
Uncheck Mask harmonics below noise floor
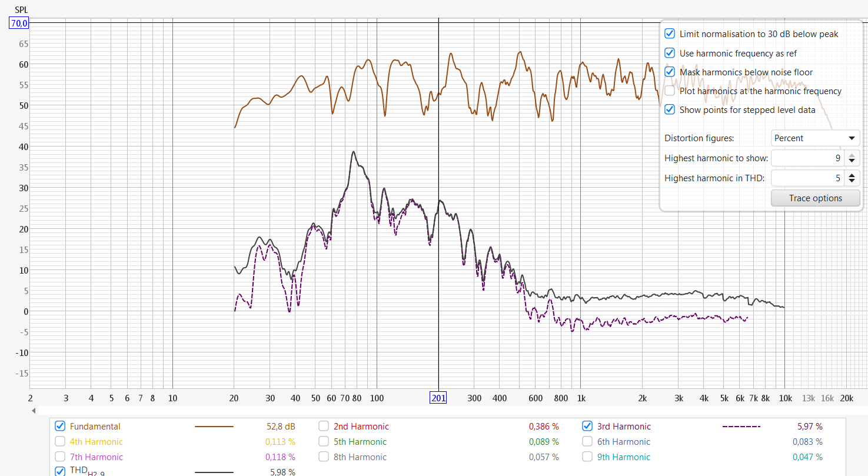coord(670,72)
